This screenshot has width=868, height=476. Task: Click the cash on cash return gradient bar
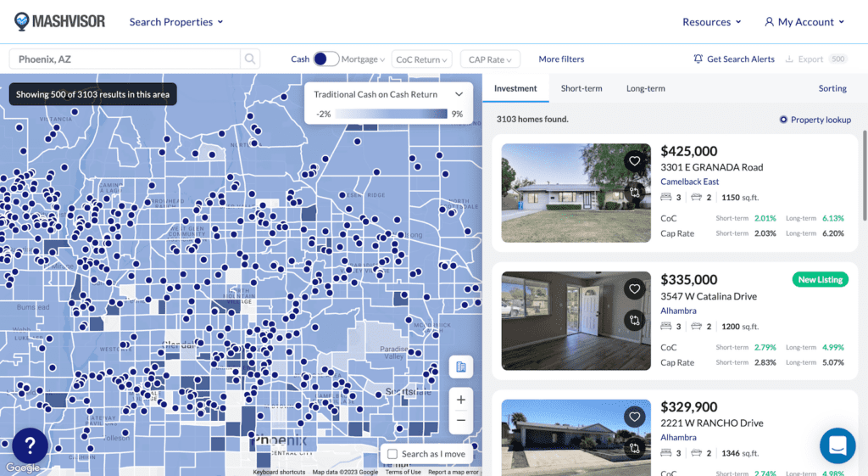[x=392, y=114]
